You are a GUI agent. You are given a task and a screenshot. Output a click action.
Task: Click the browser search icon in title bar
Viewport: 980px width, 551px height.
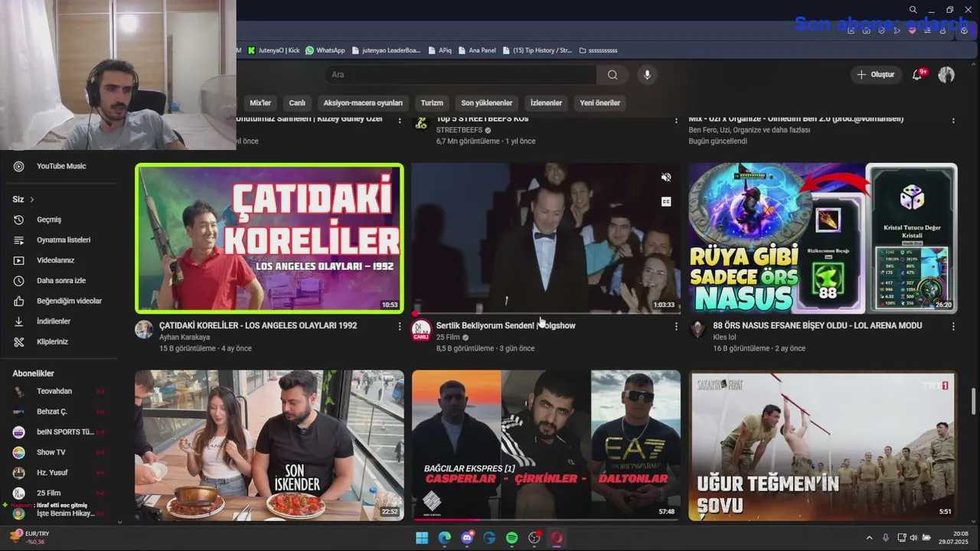pos(913,10)
